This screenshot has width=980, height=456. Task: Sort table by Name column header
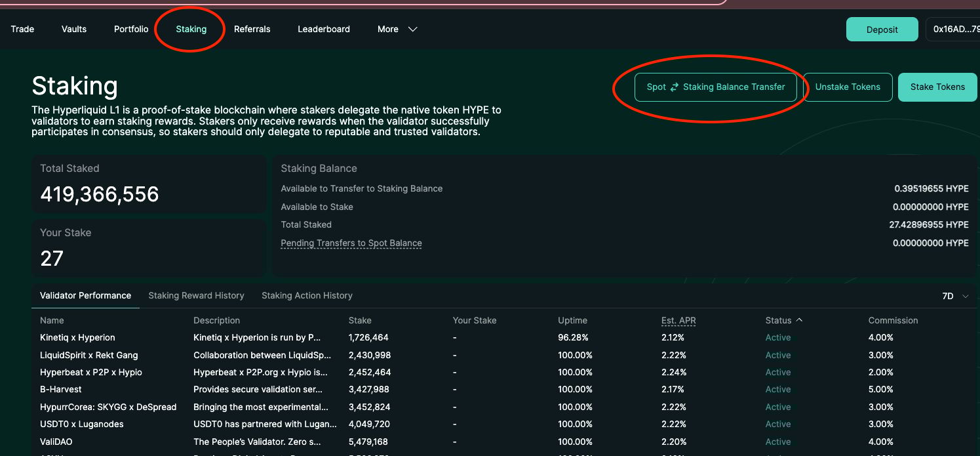tap(52, 320)
